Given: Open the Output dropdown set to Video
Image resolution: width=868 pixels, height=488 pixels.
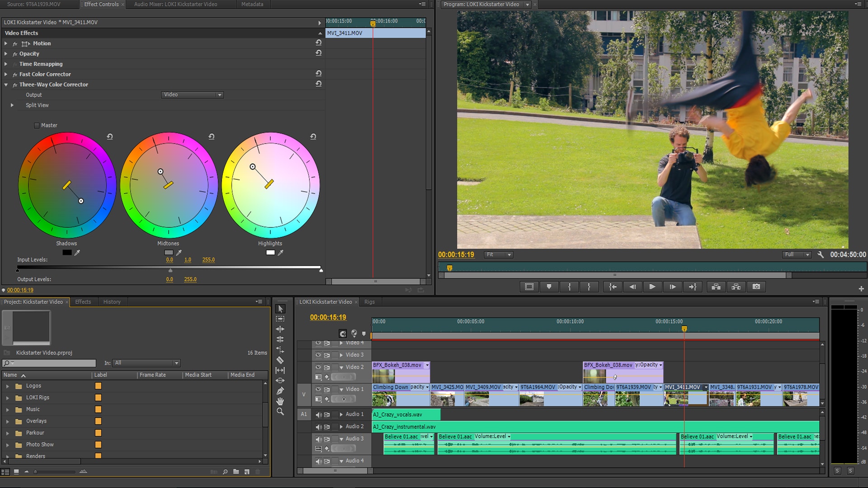Looking at the screenshot, I should tap(192, 95).
